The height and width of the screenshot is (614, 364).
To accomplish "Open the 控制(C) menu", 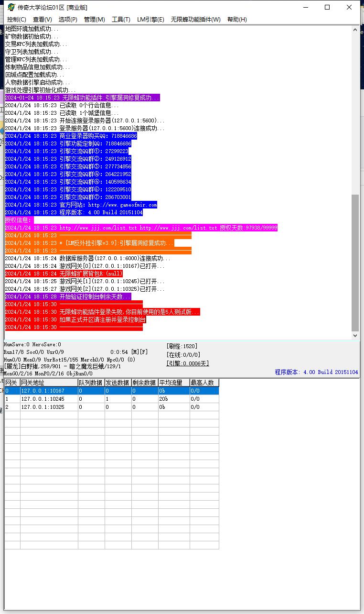I will pos(16,20).
